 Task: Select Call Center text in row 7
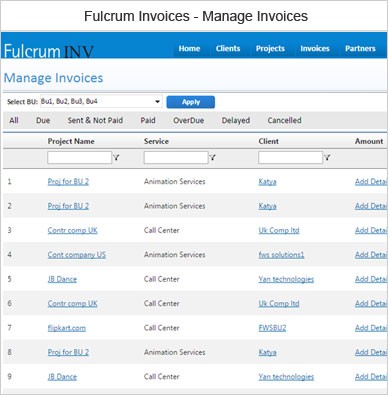[162, 328]
